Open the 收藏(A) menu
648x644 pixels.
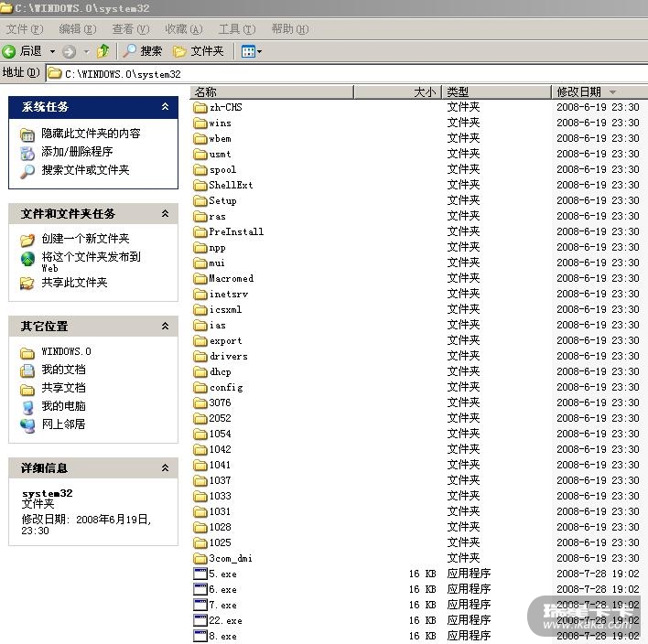tap(183, 29)
